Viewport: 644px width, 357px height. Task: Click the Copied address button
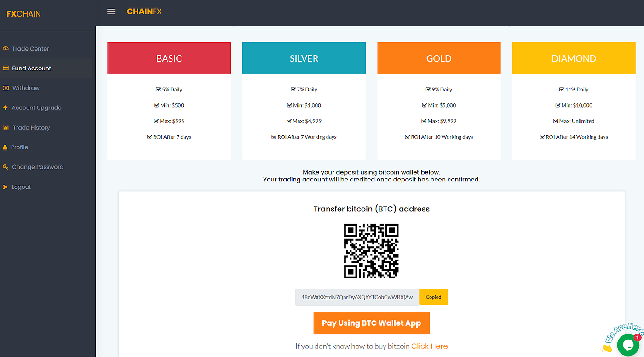tap(433, 297)
